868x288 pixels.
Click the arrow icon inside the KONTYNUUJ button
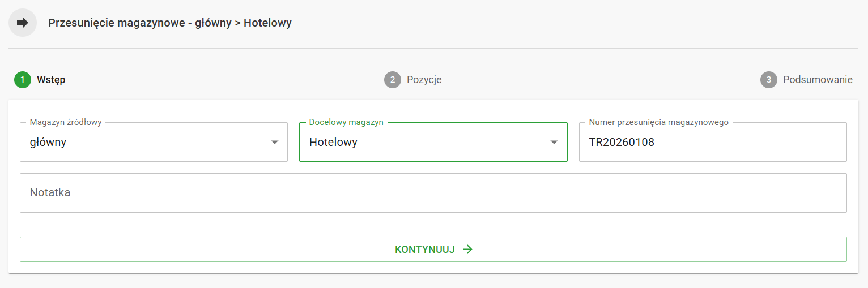point(467,250)
